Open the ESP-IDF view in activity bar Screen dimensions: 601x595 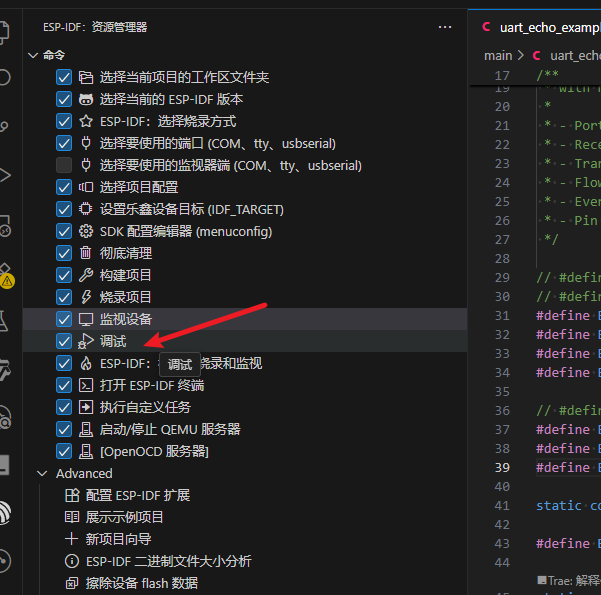pyautogui.click(x=7, y=513)
